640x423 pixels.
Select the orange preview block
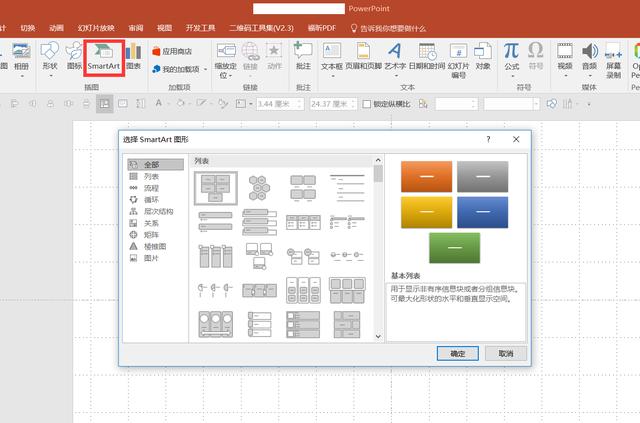tap(427, 176)
